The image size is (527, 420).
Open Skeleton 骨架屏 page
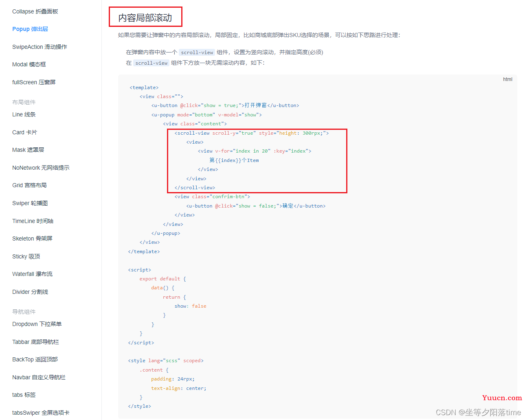point(32,238)
